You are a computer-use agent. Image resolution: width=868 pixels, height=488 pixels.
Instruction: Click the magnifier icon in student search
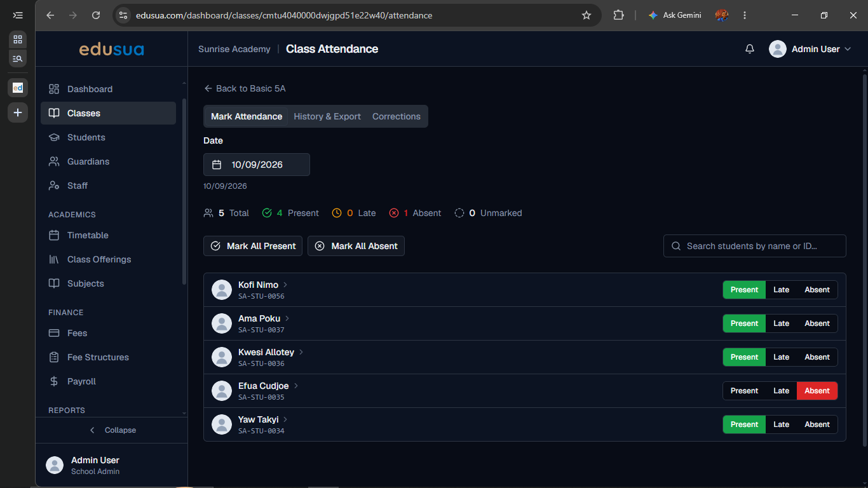675,246
